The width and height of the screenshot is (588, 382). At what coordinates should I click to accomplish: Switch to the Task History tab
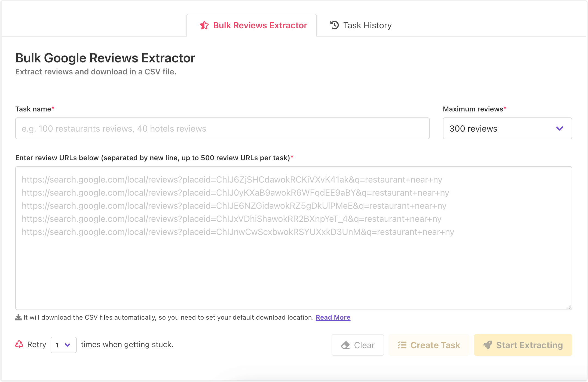[x=360, y=25]
